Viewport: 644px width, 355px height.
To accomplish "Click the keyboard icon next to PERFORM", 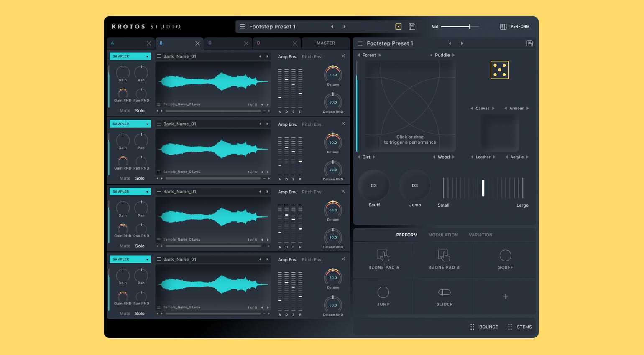I will 503,27.
